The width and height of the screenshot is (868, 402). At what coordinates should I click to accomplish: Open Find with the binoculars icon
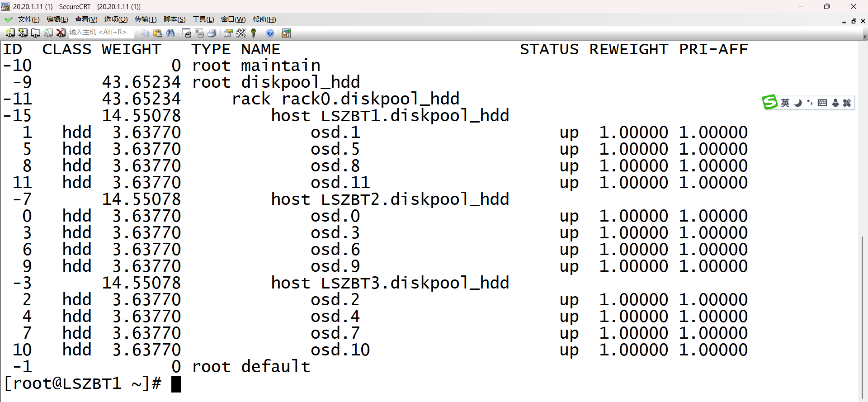pyautogui.click(x=170, y=33)
